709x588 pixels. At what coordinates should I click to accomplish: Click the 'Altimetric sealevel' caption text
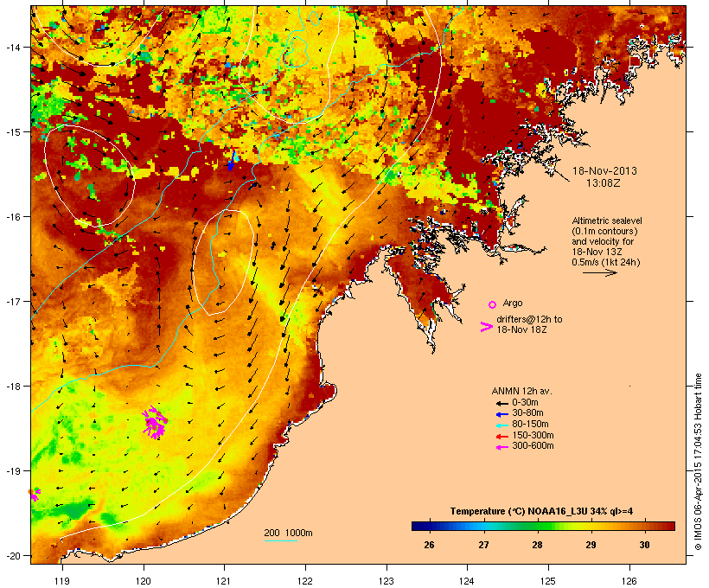click(607, 220)
